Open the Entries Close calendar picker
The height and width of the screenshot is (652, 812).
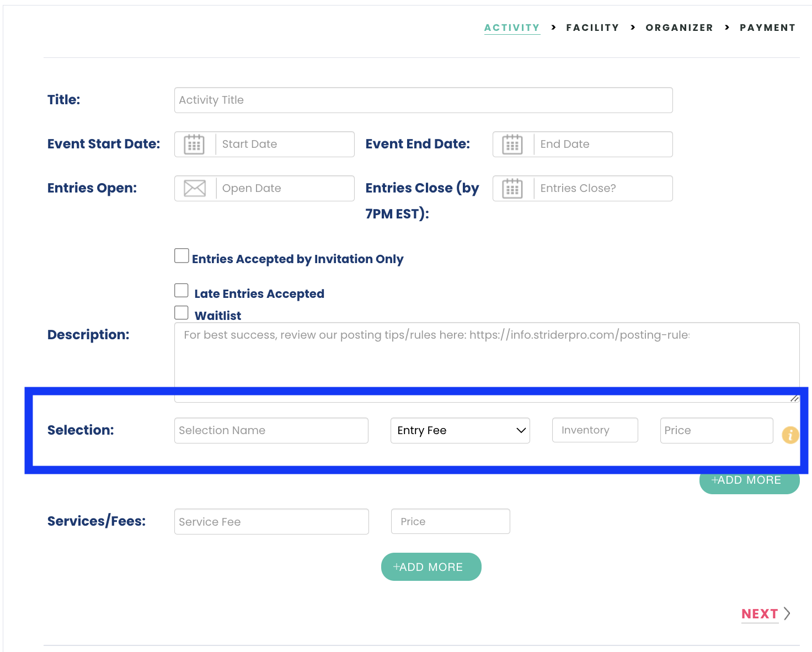point(512,188)
